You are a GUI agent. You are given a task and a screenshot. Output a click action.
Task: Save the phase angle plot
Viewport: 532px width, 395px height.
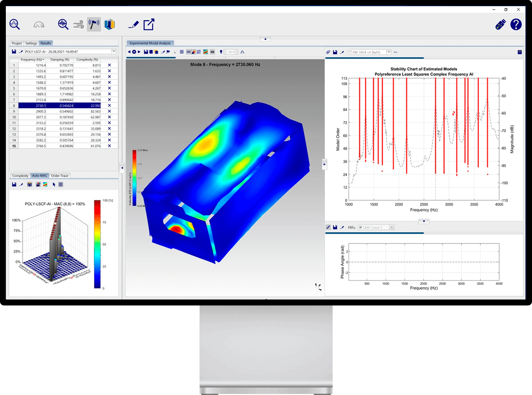335,227
